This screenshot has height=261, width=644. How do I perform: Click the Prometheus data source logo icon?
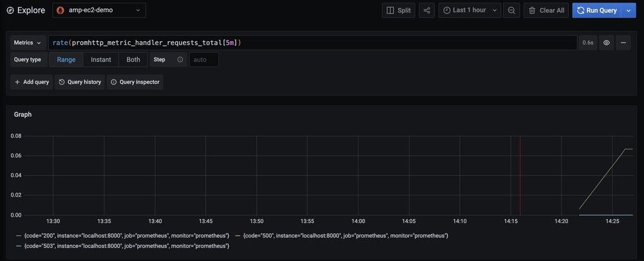pos(61,10)
